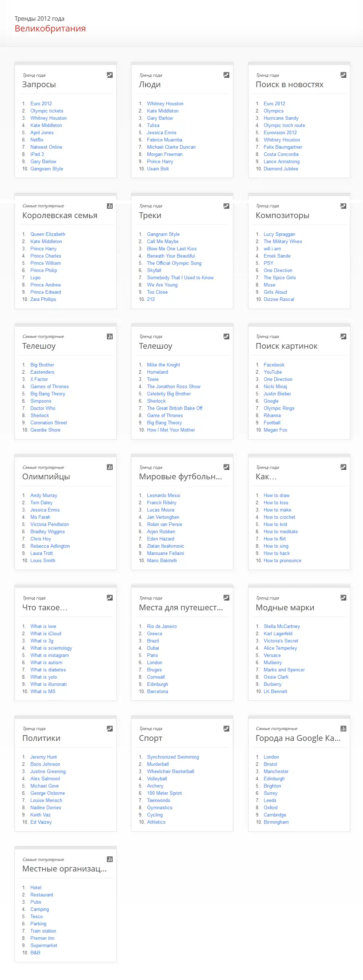Open Rio de Janeiro travel destination link
Screen dimensions: 363x980
tap(162, 626)
